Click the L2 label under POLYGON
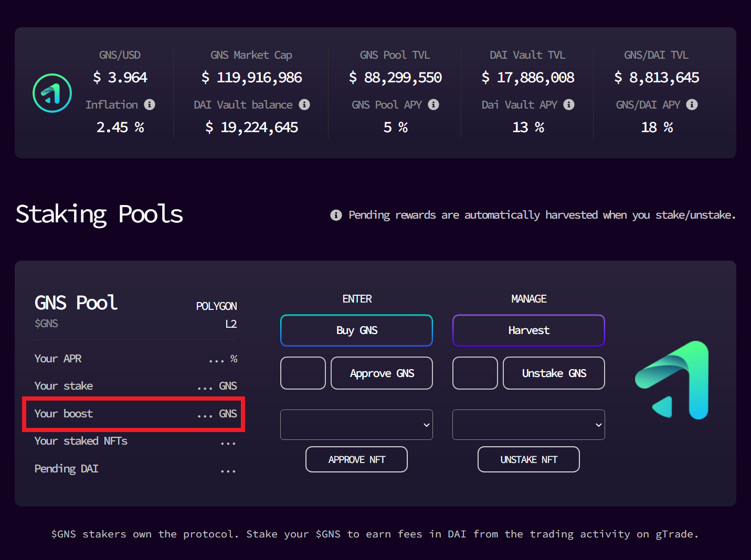This screenshot has height=560, width=751. pyautogui.click(x=231, y=324)
